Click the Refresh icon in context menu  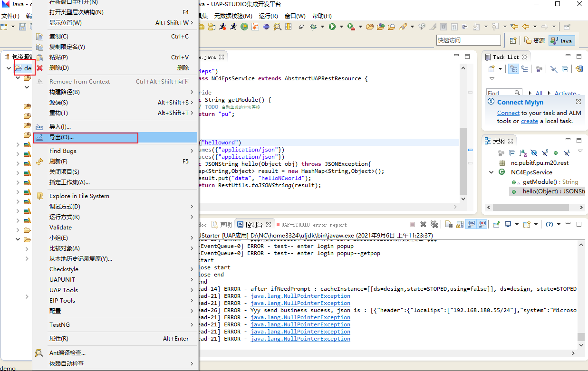tap(40, 162)
